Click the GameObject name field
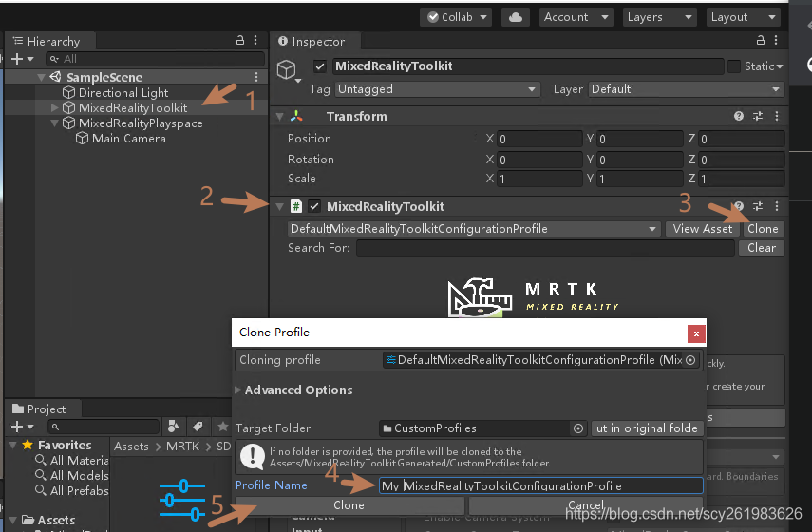The height and width of the screenshot is (532, 812). tap(528, 66)
